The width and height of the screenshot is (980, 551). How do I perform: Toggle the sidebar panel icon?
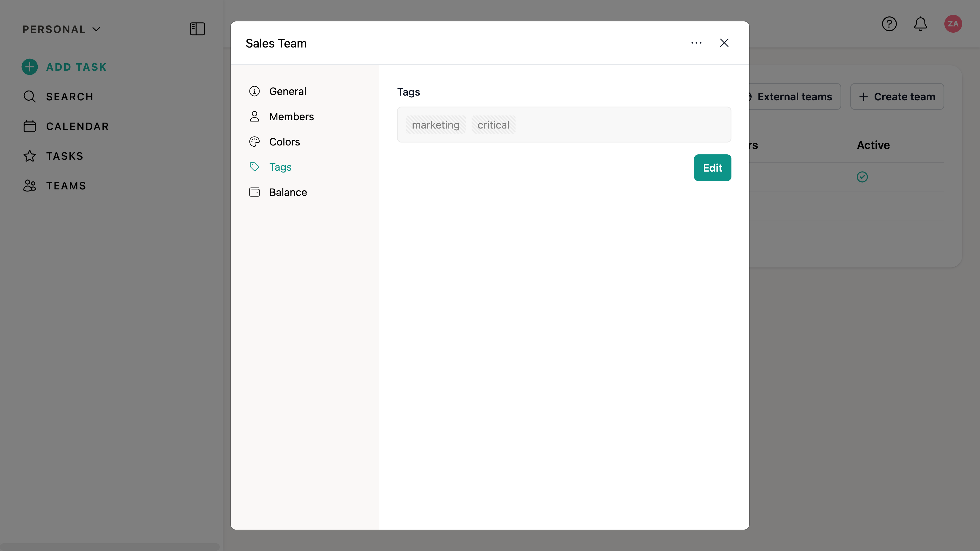(x=197, y=29)
